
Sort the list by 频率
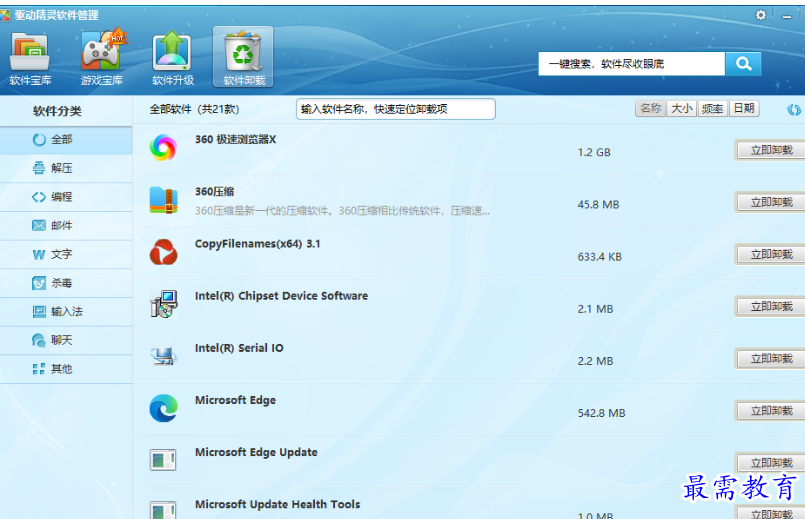(713, 109)
